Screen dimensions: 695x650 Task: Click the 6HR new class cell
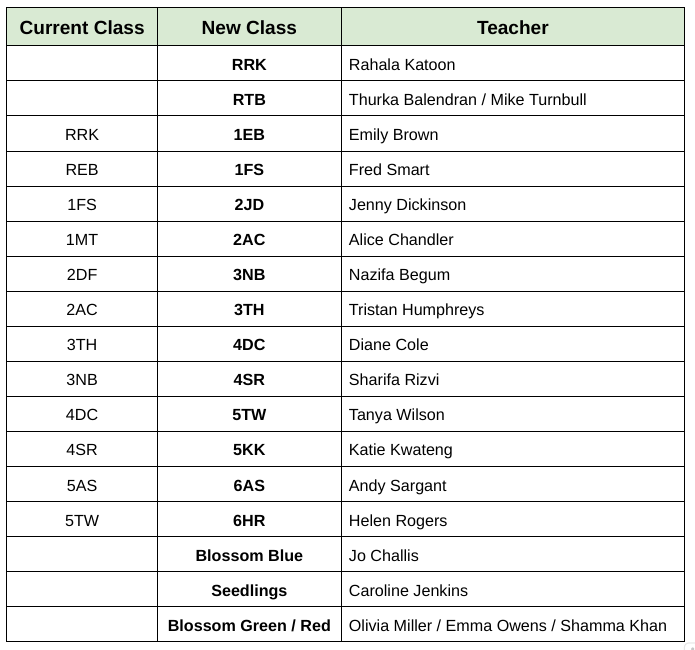click(x=249, y=520)
